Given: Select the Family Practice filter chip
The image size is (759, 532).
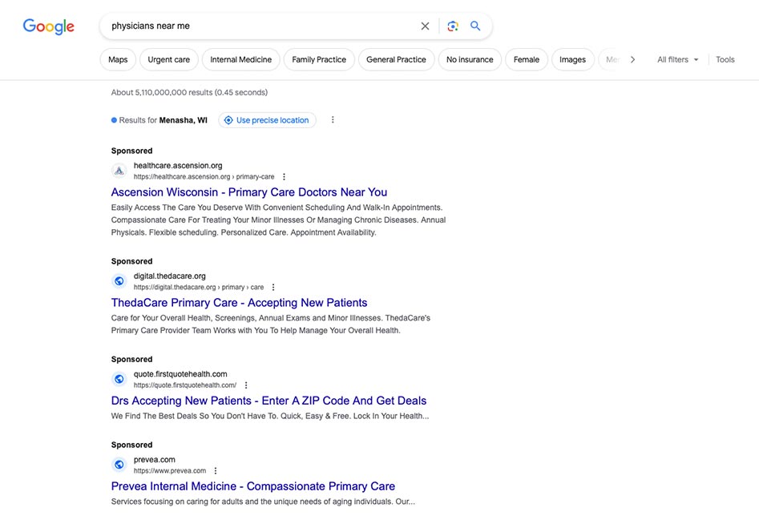Looking at the screenshot, I should pyautogui.click(x=319, y=59).
